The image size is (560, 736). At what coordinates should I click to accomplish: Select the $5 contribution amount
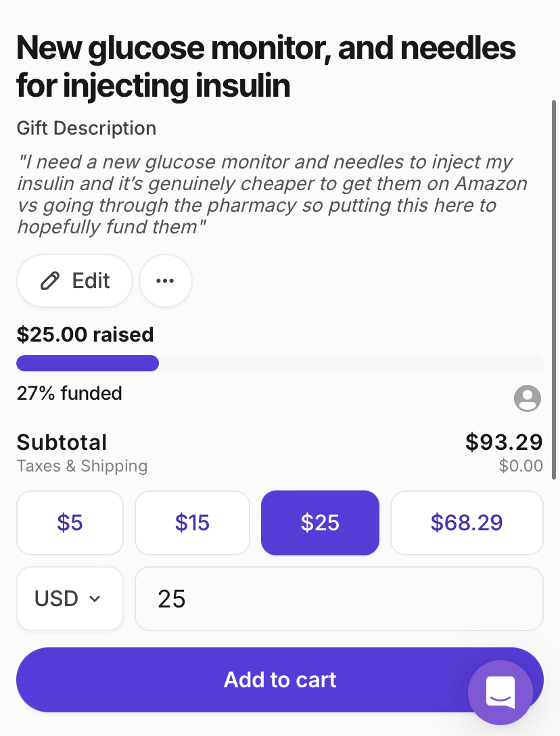tap(70, 523)
